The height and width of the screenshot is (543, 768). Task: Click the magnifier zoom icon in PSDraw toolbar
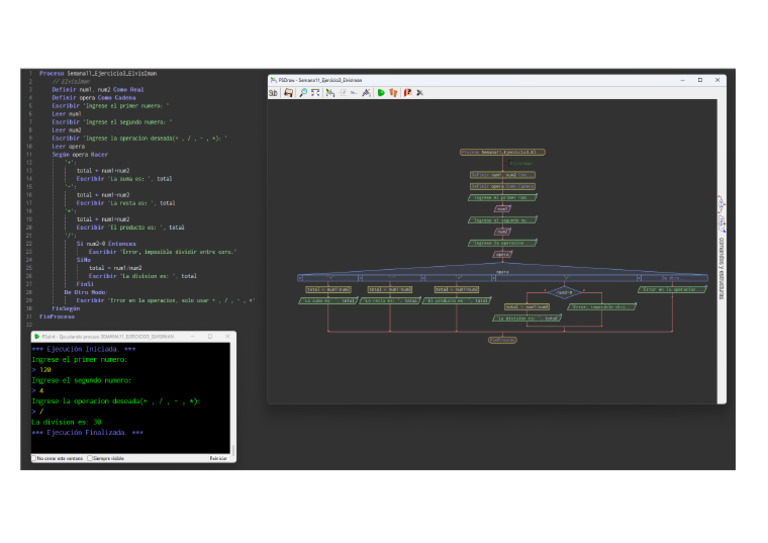[303, 93]
